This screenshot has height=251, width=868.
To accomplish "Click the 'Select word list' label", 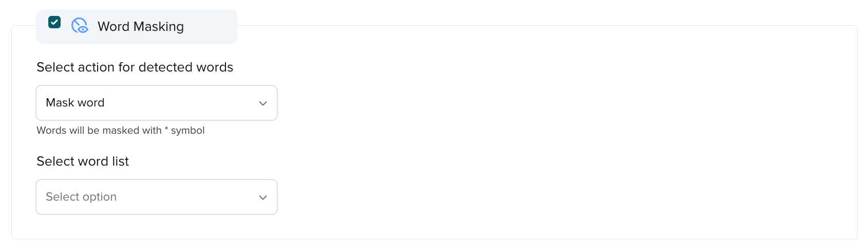I will tap(83, 162).
